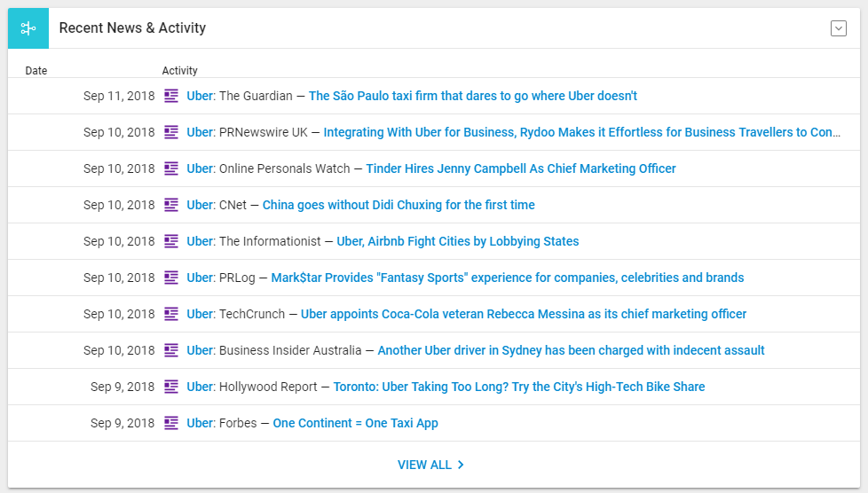868x493 pixels.
Task: Click news icon beside The Guardian article
Action: click(x=171, y=96)
